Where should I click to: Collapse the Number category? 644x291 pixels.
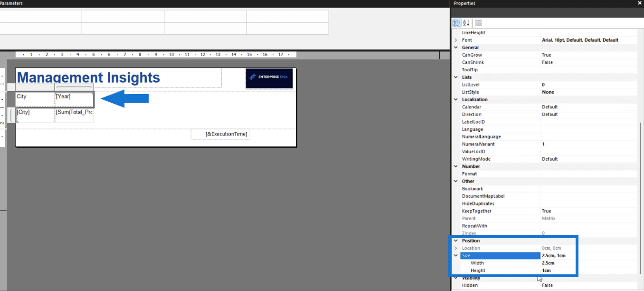[456, 166]
